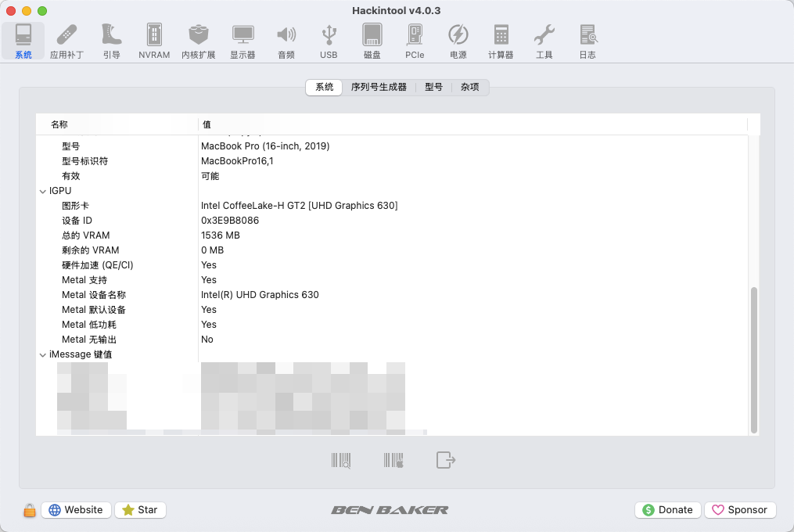Select the 型号标识符 row label

point(85,161)
